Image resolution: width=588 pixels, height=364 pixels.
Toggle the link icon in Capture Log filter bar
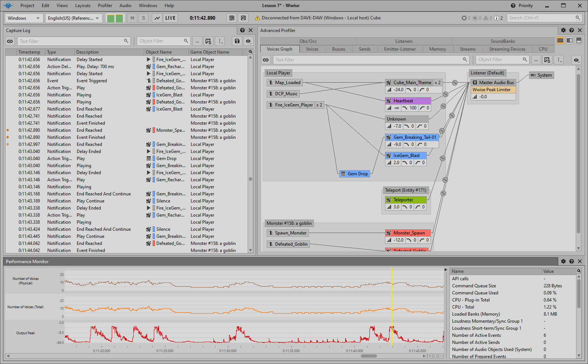click(10, 41)
